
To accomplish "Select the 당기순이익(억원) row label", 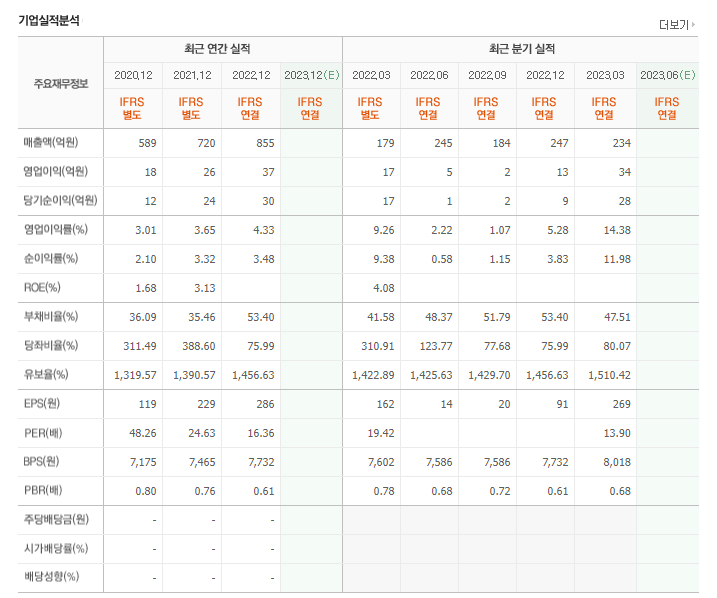I will [x=60, y=200].
